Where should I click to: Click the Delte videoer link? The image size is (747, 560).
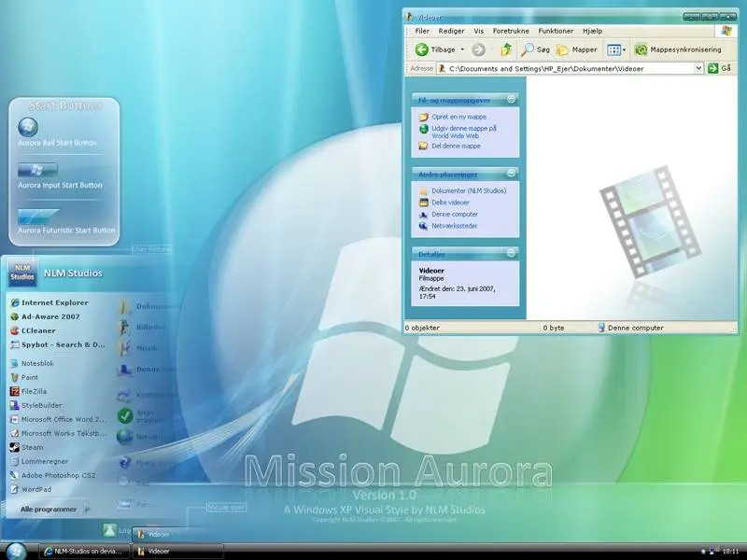pyautogui.click(x=450, y=203)
